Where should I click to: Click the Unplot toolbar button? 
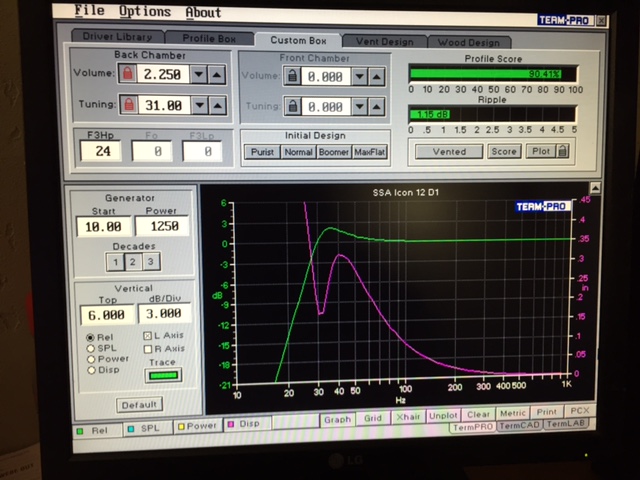coord(443,416)
